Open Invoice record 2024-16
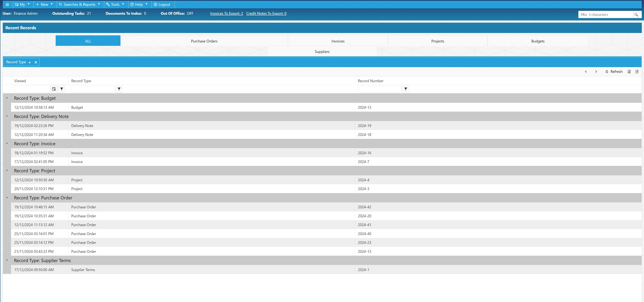 (x=326, y=153)
